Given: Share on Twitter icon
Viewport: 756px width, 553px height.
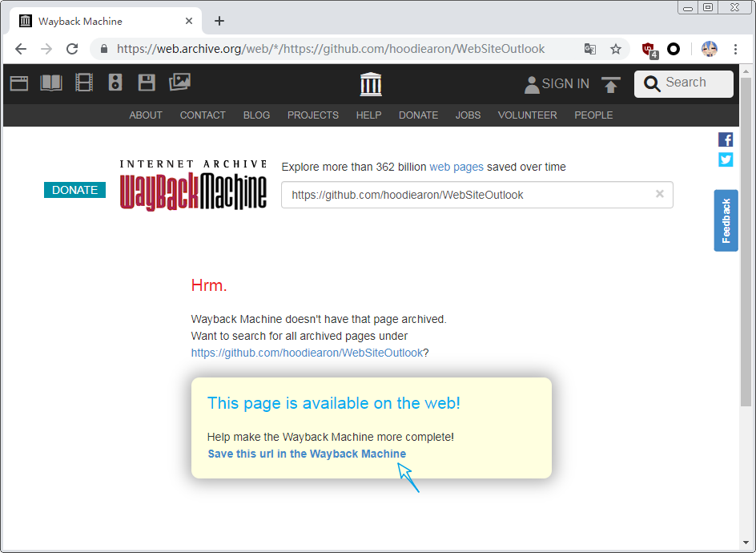Looking at the screenshot, I should pos(726,159).
